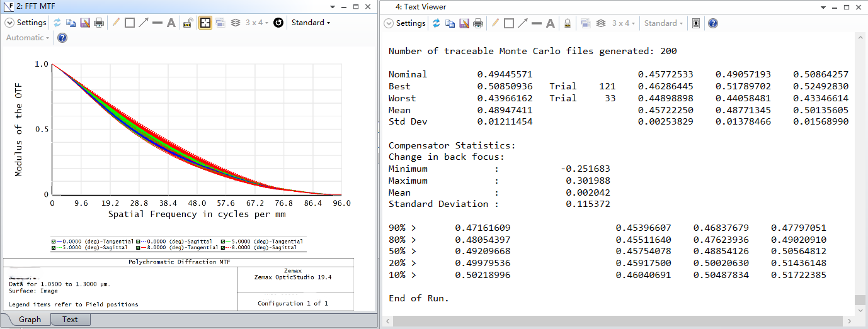Click the text annotation 'A' tool in FFT MTF
The image size is (868, 329).
(x=171, y=23)
